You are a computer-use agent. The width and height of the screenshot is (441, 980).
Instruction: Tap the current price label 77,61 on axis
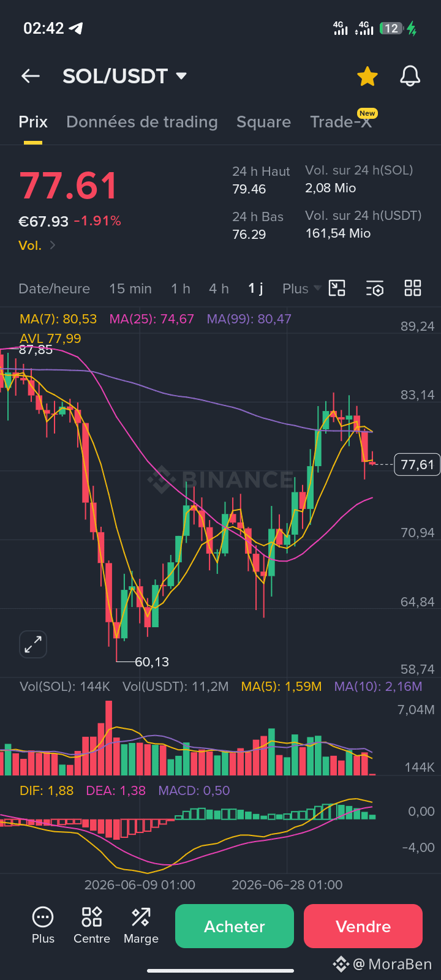(417, 465)
